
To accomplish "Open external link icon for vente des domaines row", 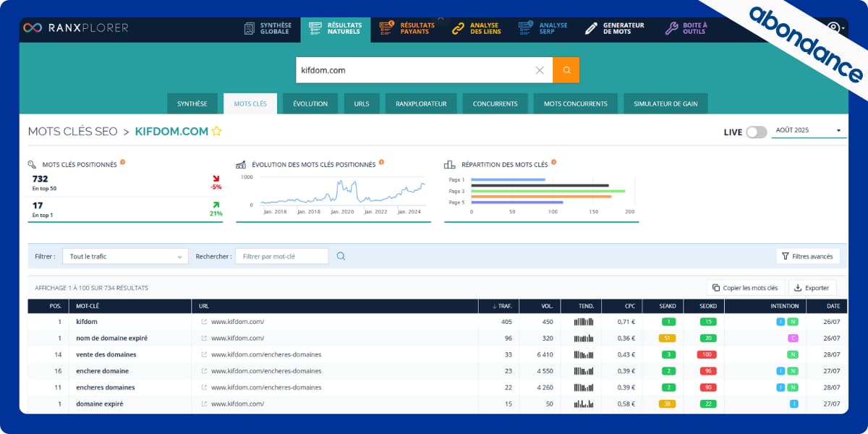I will (x=204, y=354).
